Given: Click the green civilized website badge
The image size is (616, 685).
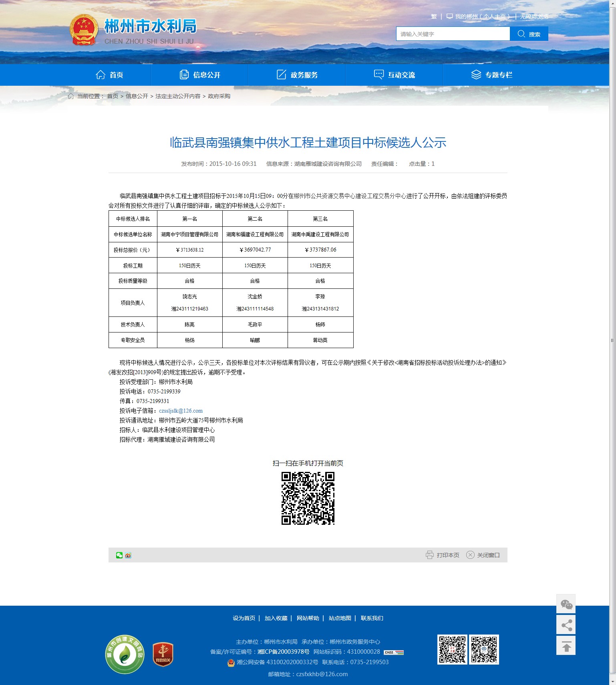Looking at the screenshot, I should [125, 654].
